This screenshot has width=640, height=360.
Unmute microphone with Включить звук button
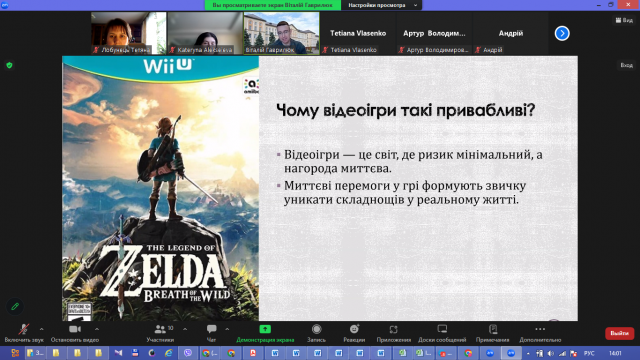(24, 333)
